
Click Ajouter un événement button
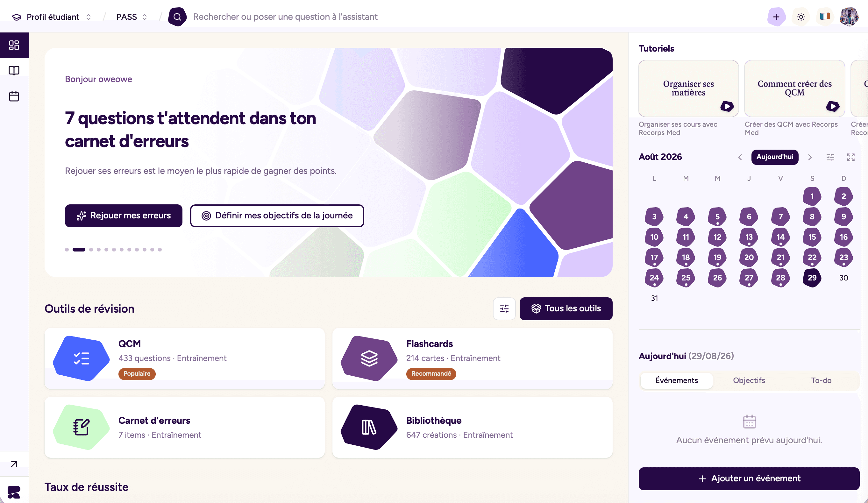tap(749, 478)
